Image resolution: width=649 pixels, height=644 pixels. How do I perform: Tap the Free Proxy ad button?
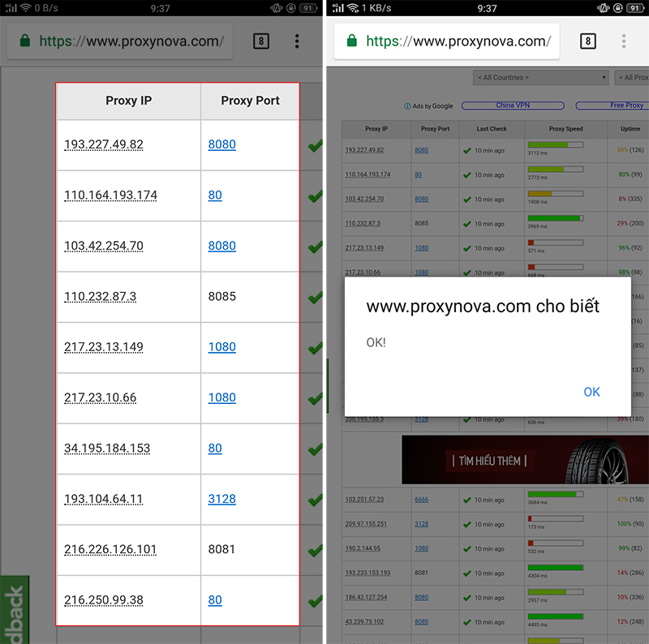tap(612, 105)
